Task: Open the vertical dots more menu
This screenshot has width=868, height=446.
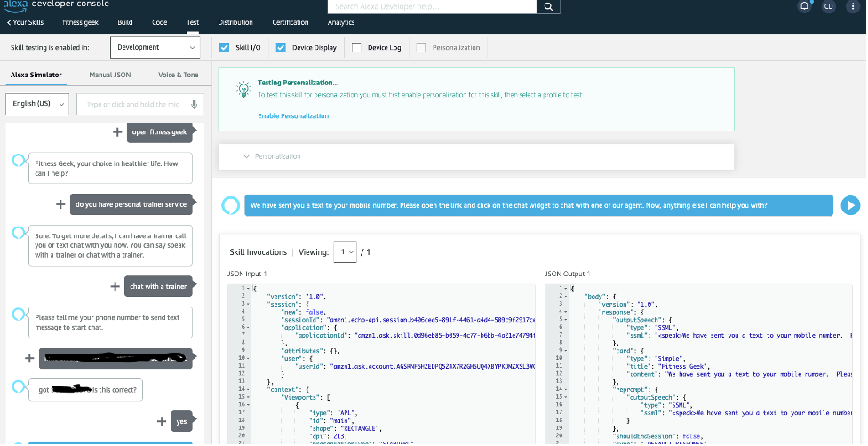Action: pos(853,6)
